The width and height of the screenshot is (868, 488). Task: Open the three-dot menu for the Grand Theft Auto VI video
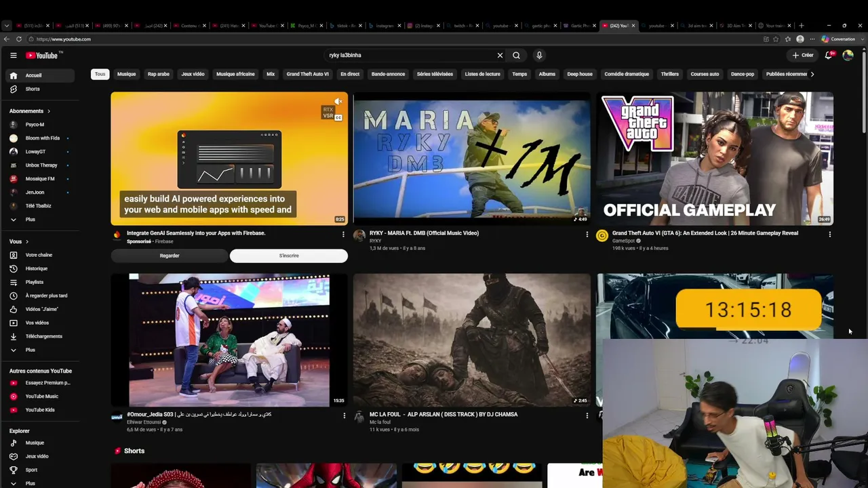pyautogui.click(x=829, y=235)
